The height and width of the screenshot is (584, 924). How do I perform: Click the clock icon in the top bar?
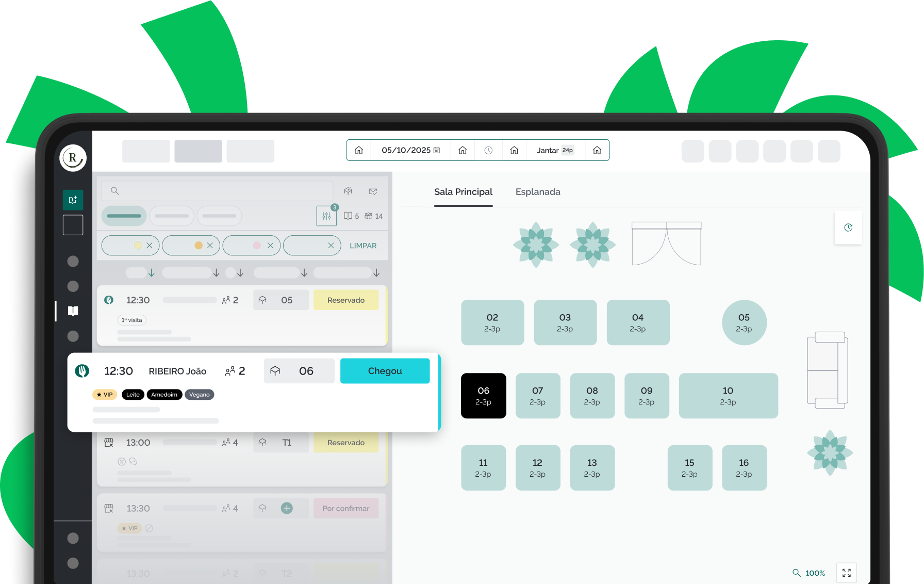[488, 150]
